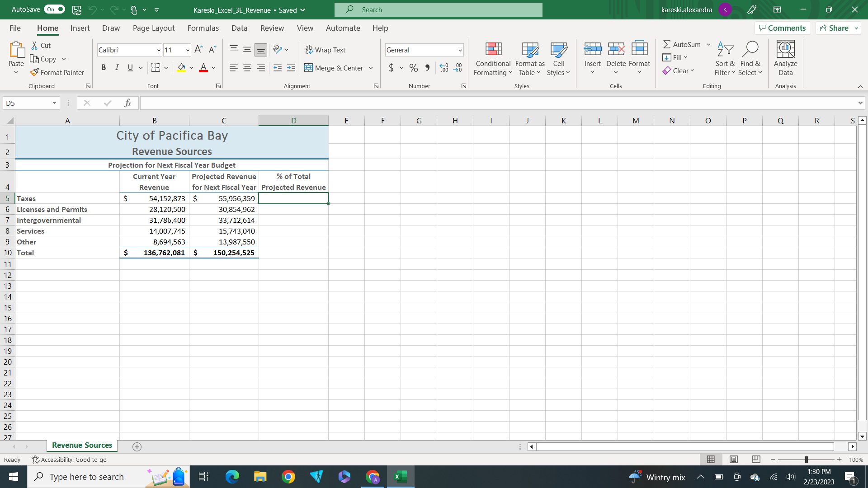The height and width of the screenshot is (488, 868).
Task: Toggle the AutoSave switch
Action: pyautogui.click(x=54, y=9)
